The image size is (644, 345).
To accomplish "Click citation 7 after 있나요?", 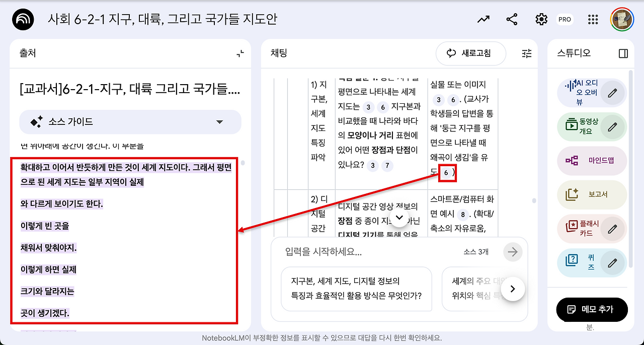I will [x=386, y=165].
